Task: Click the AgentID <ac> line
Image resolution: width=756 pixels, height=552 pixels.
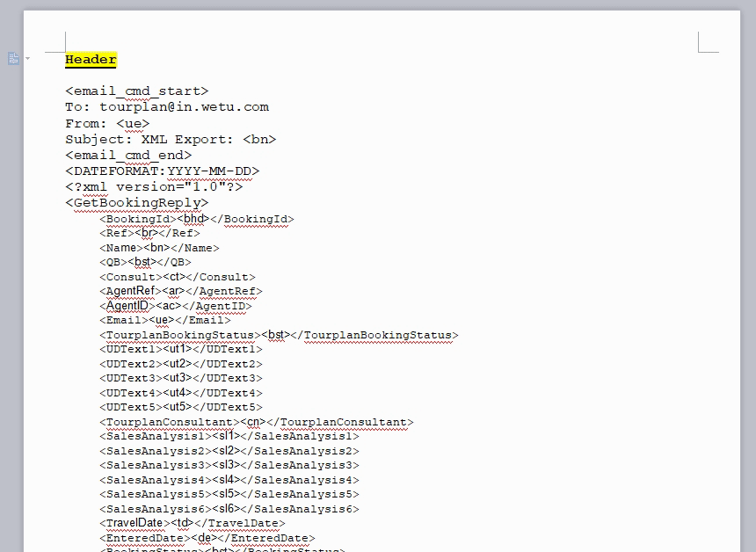Action: point(176,306)
